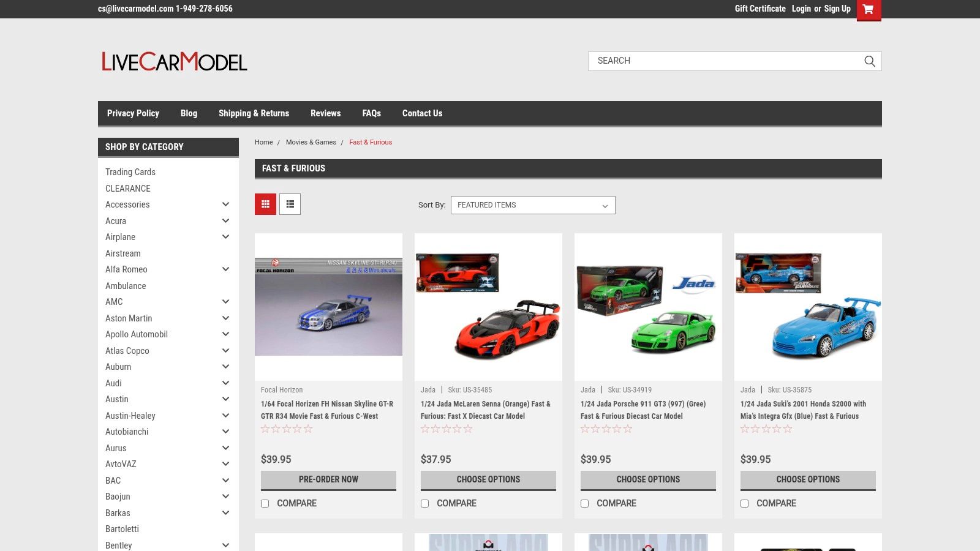
Task: Expand the Bentley category chevron
Action: 225,545
